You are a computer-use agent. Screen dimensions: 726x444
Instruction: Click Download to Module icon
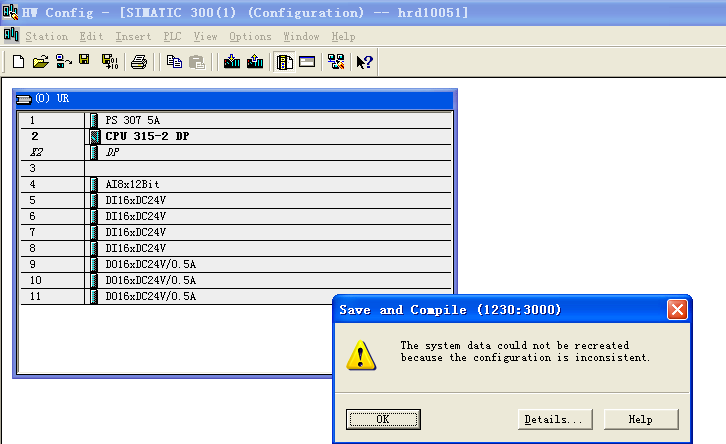pyautogui.click(x=232, y=62)
